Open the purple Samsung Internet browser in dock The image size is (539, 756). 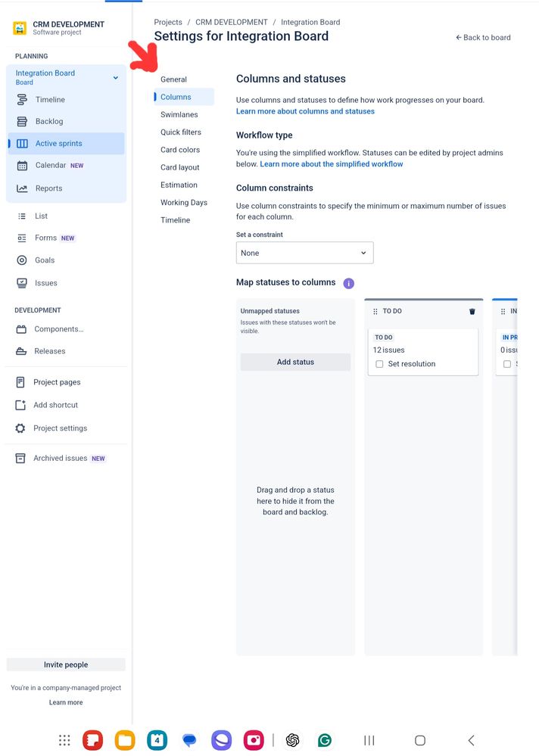click(221, 740)
